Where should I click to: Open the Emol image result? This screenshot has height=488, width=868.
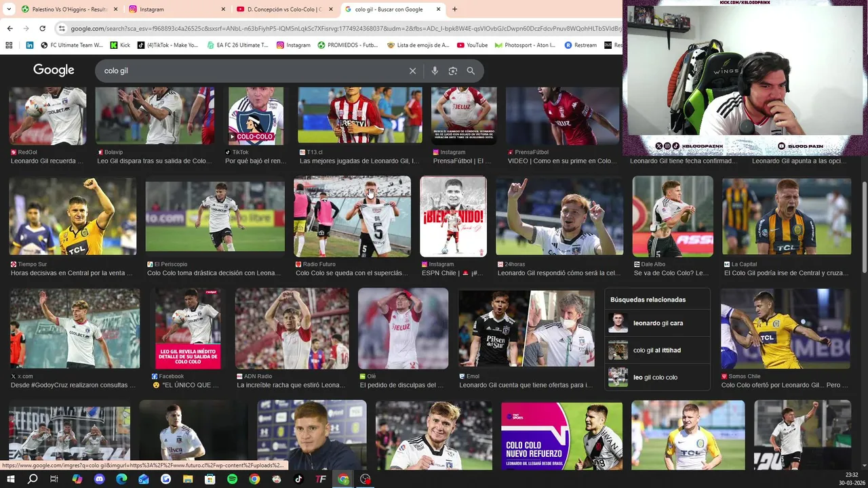(526, 329)
